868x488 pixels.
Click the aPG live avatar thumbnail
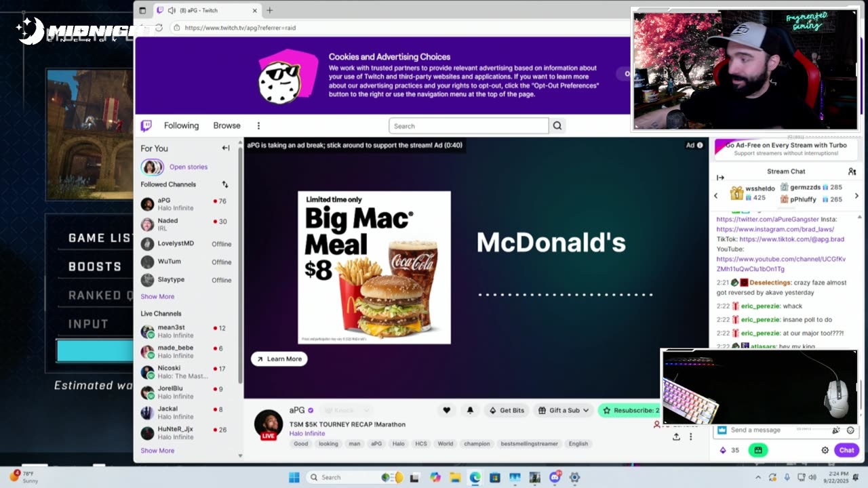tap(268, 424)
